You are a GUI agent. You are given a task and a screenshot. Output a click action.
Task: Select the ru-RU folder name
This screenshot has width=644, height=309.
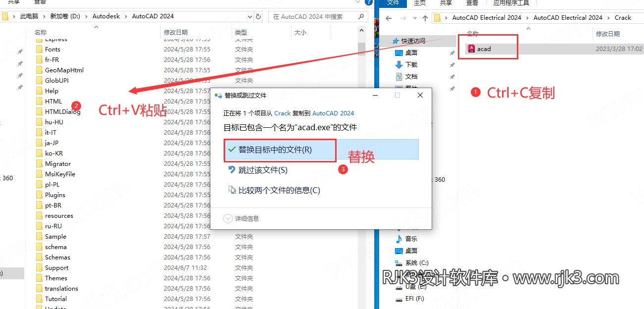[x=53, y=226]
